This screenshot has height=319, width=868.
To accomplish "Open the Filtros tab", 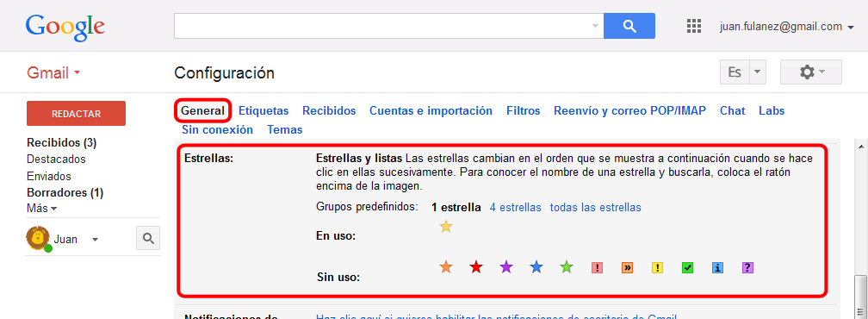I will tap(524, 110).
